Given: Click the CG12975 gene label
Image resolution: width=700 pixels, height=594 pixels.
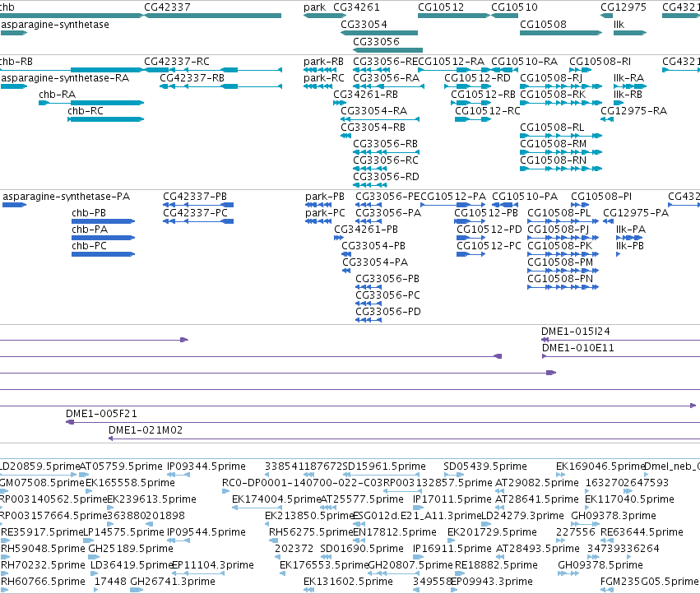Looking at the screenshot, I should pyautogui.click(x=624, y=7).
